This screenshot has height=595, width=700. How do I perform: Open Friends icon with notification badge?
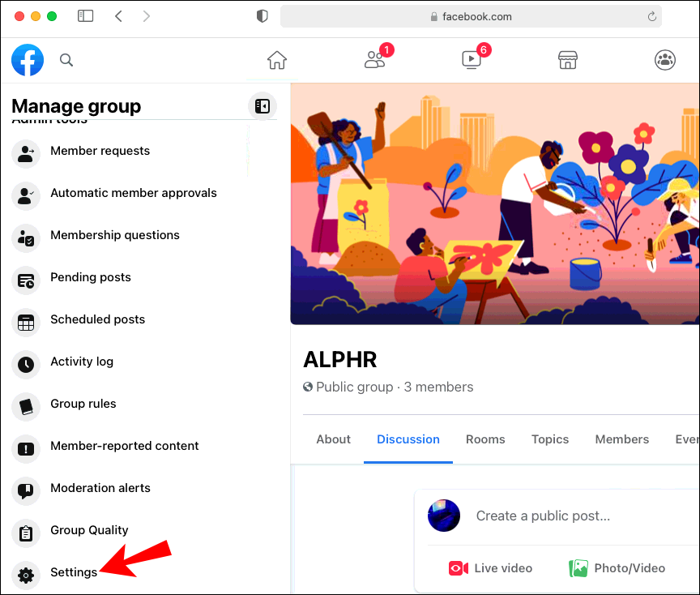(374, 59)
